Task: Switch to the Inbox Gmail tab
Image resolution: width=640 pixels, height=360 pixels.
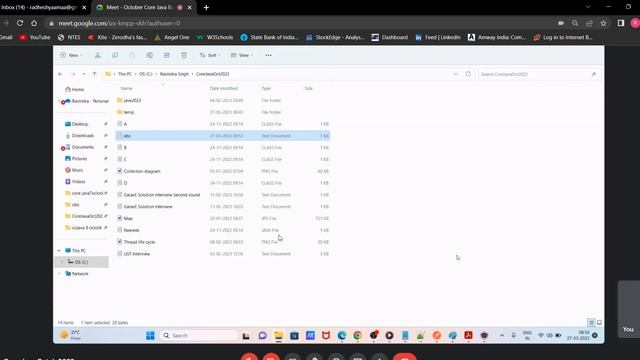Action: (39, 7)
